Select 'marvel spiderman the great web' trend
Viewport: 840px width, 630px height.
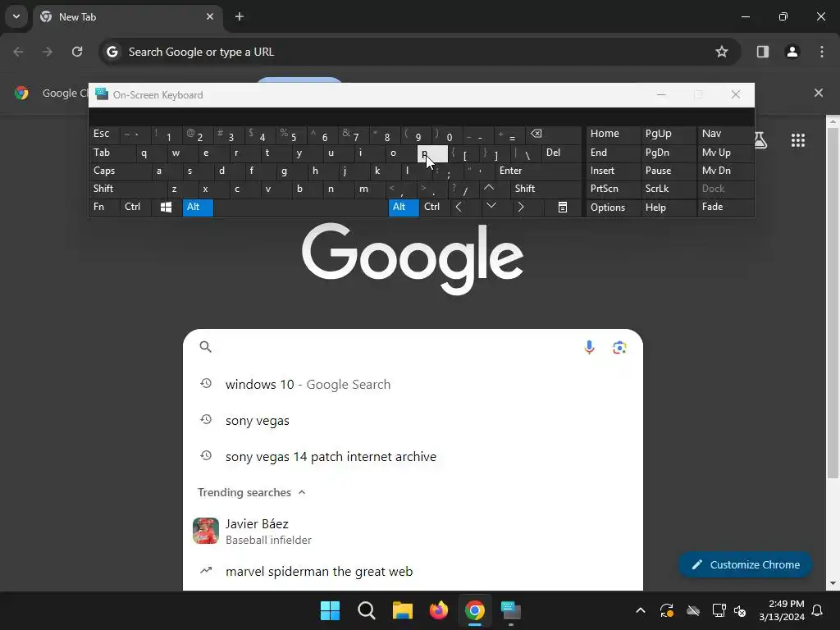coord(413,572)
